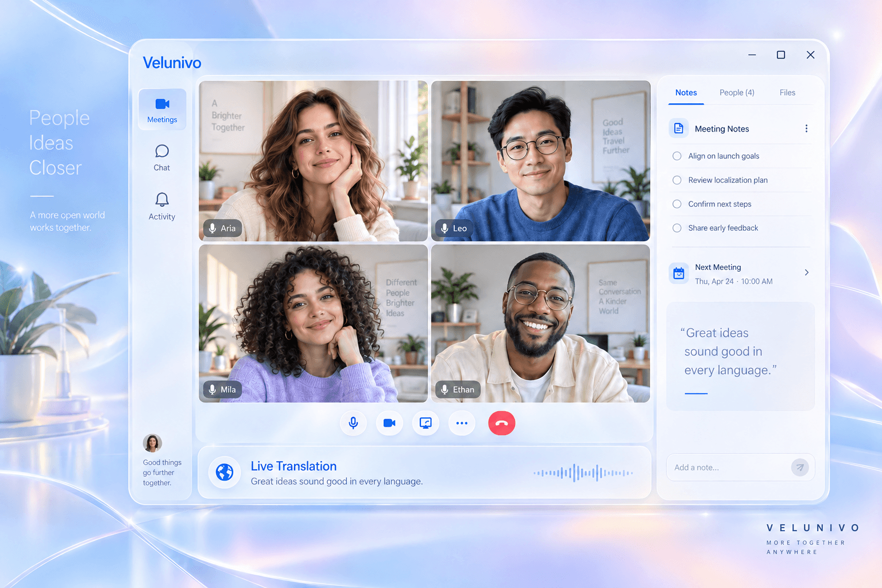
Task: Start screen sharing from call controls
Action: click(425, 423)
